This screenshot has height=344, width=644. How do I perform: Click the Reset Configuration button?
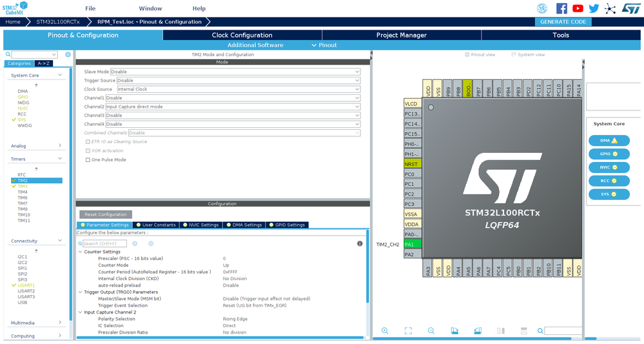click(106, 214)
